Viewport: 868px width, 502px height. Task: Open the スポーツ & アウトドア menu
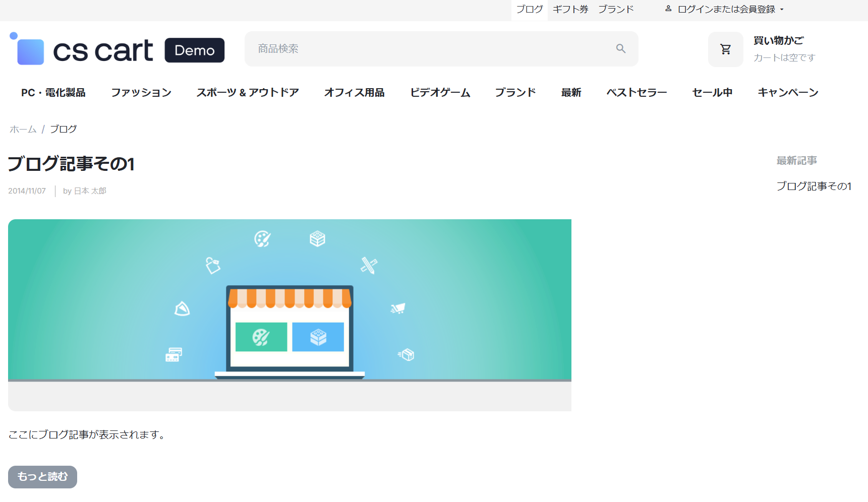pos(248,93)
